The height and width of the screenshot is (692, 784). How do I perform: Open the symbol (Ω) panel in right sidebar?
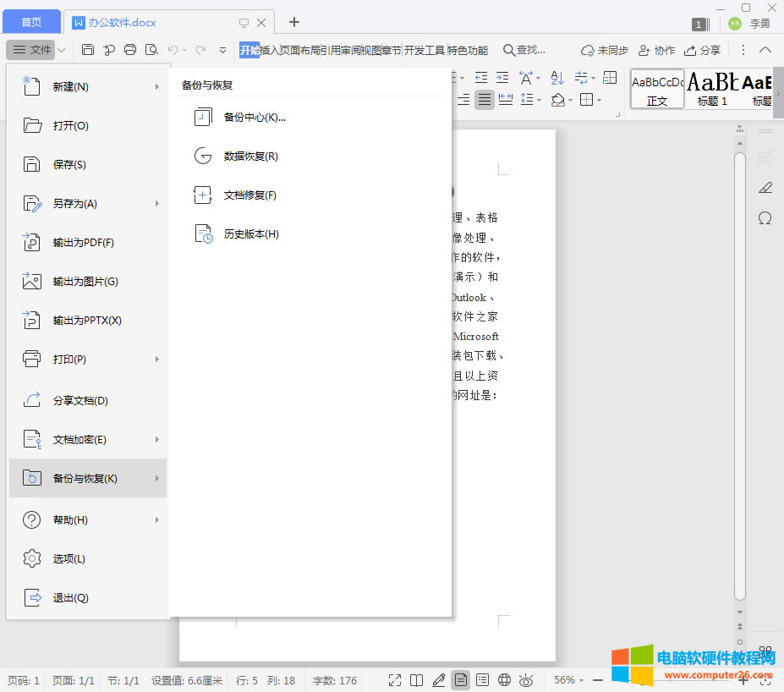pyautogui.click(x=765, y=218)
